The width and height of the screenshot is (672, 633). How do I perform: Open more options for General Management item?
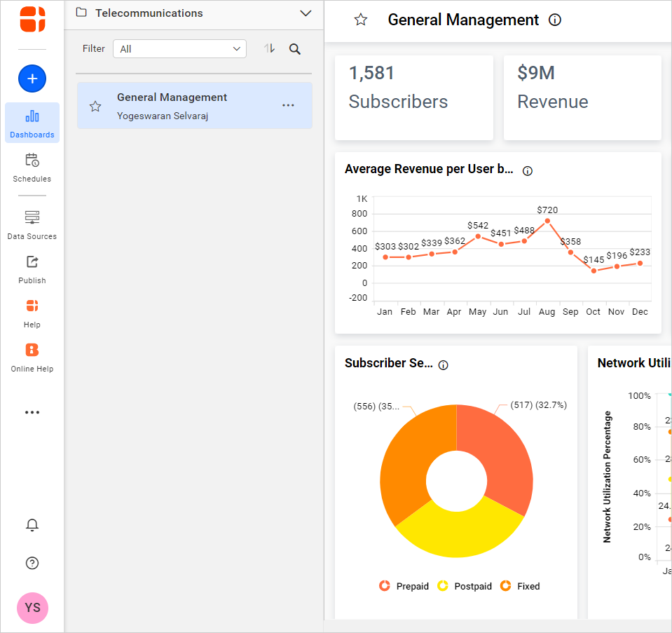click(x=288, y=105)
